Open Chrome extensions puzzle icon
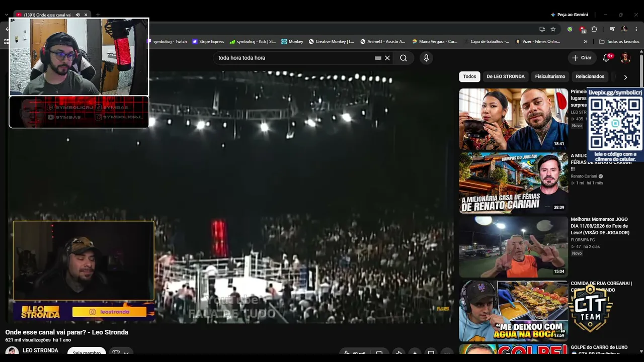Image resolution: width=644 pixels, height=362 pixels. pos(594,29)
